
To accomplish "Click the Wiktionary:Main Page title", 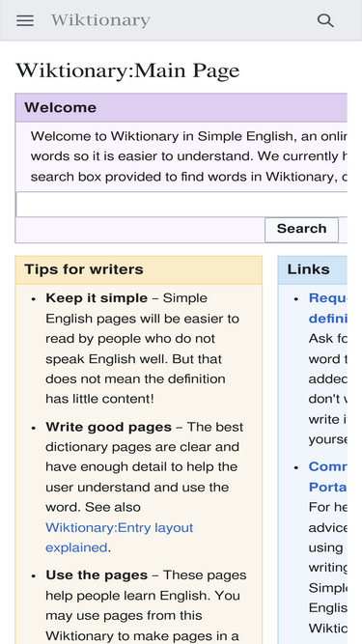I will click(127, 70).
